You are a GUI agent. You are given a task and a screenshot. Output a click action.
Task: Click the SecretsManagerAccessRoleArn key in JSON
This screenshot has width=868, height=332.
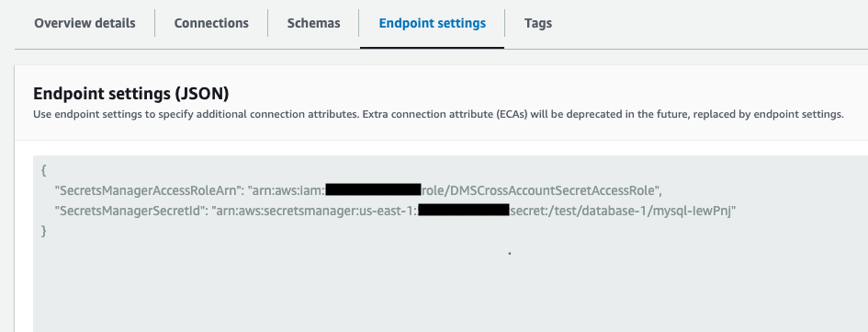(147, 190)
